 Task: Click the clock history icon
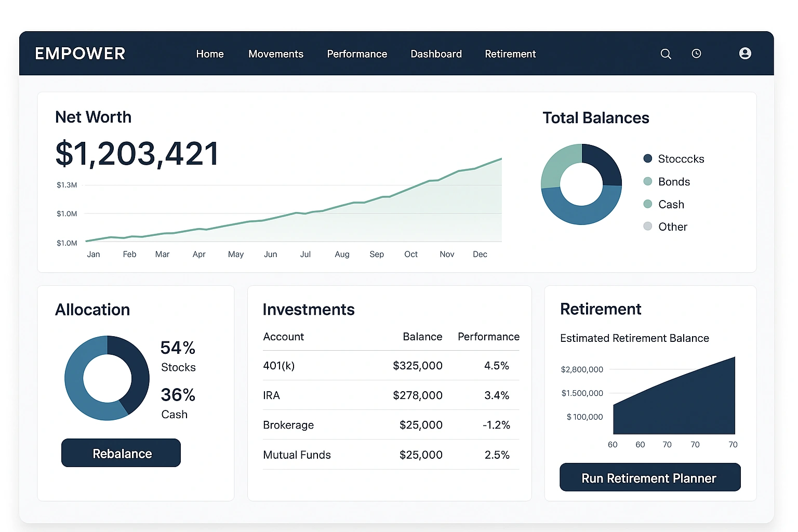click(x=696, y=54)
